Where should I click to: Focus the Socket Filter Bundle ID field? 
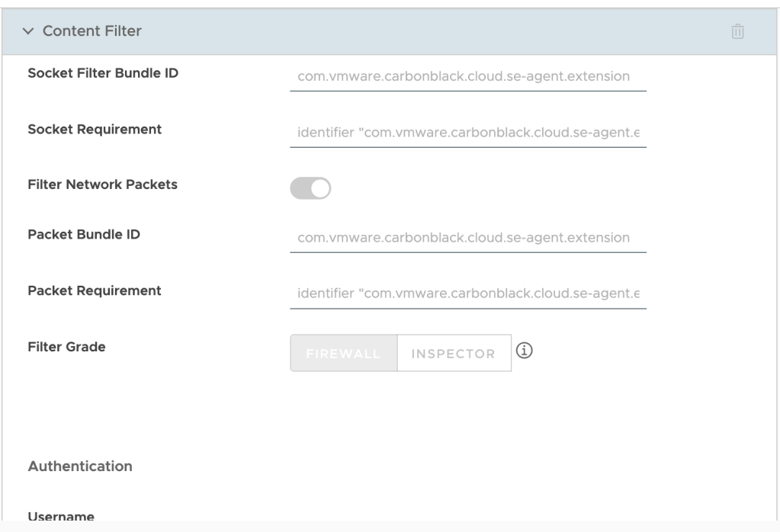(x=467, y=76)
